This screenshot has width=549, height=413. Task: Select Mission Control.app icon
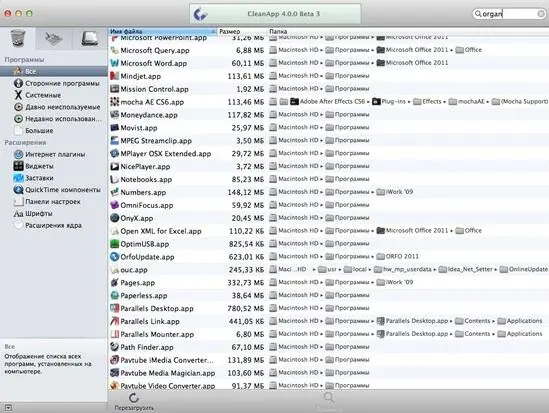pyautogui.click(x=114, y=89)
